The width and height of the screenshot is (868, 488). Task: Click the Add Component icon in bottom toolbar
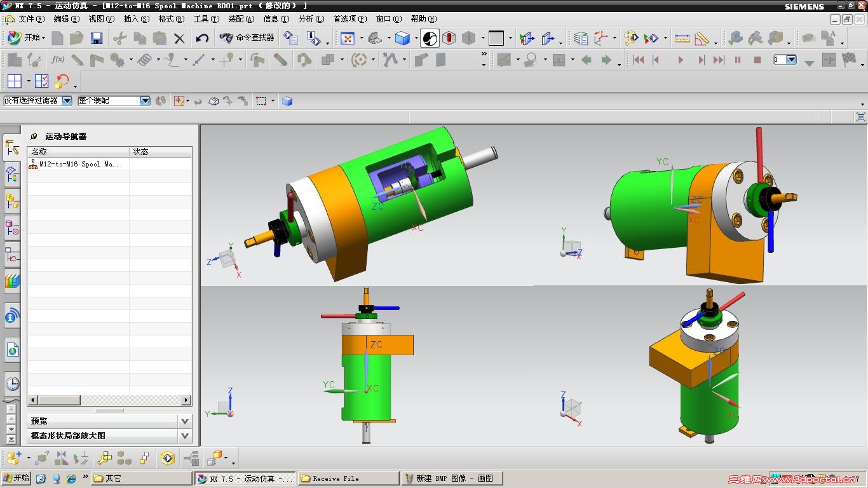[14, 458]
